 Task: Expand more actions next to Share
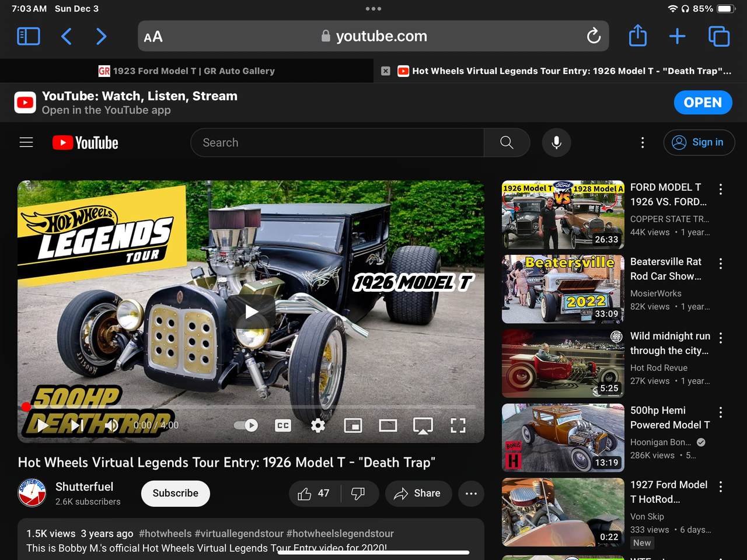click(471, 494)
